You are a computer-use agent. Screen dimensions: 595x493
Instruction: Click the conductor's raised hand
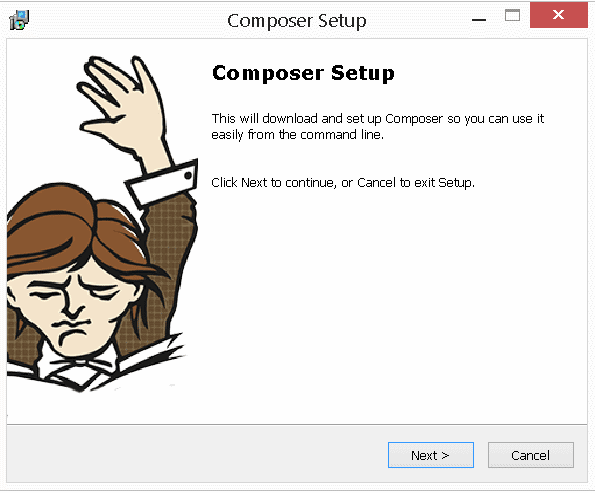pos(121,104)
